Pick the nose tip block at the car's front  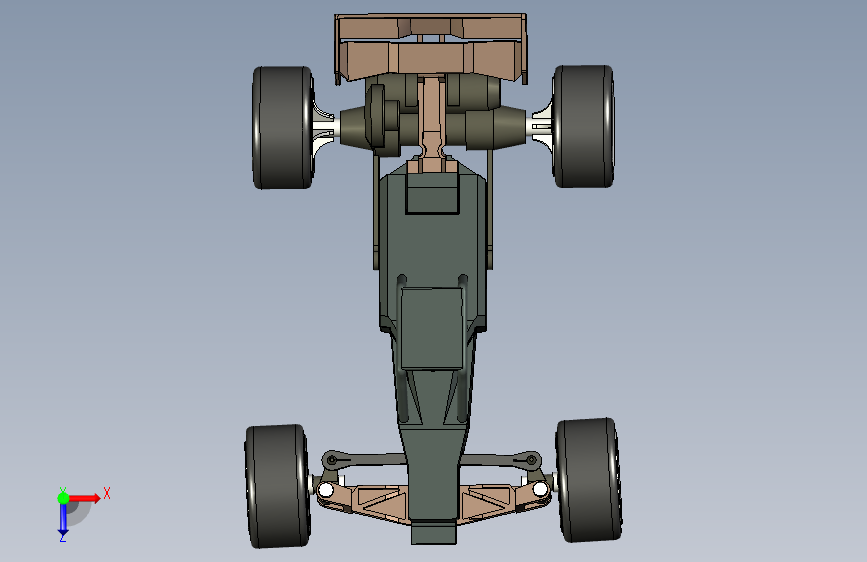(434, 532)
